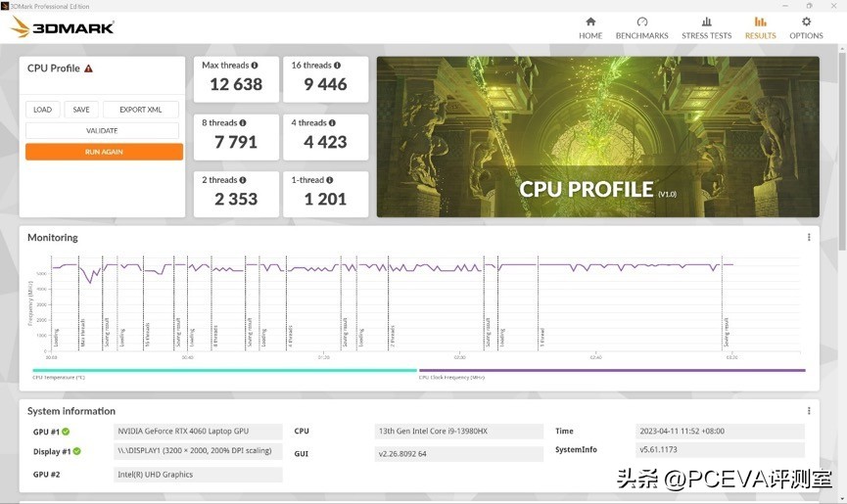Click the SAVE button

81,110
